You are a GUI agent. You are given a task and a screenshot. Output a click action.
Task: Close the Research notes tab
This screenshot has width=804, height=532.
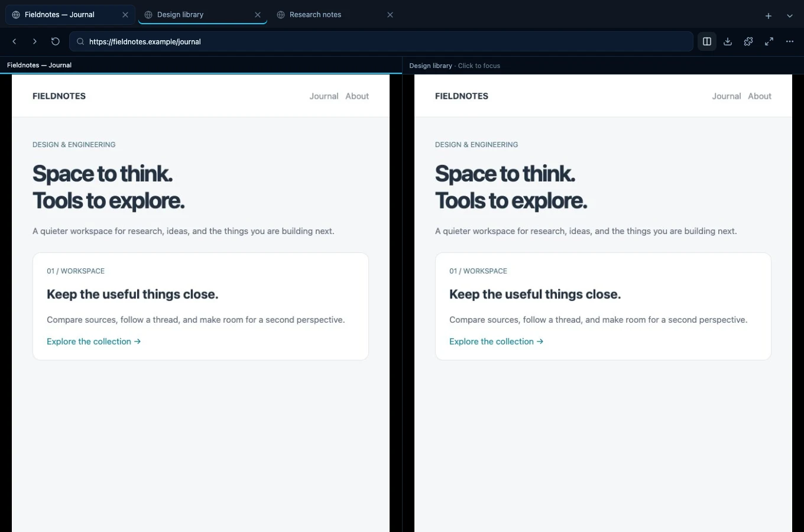[390, 15]
